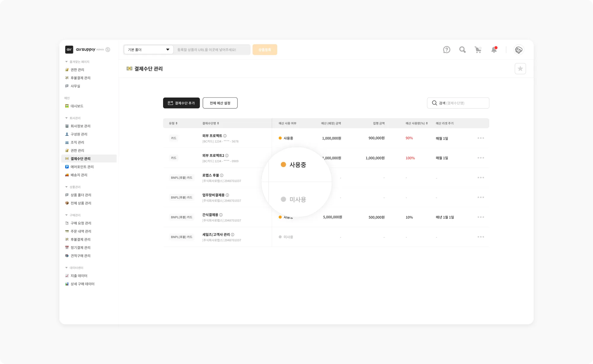
Task: Click the sync icon beside the Admin logo
Action: 108,50
